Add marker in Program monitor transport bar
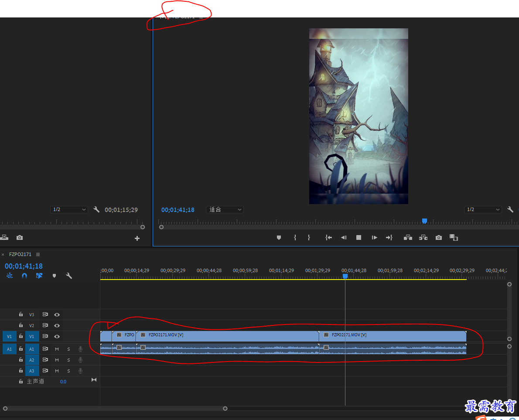The width and height of the screenshot is (519, 420). pos(279,238)
